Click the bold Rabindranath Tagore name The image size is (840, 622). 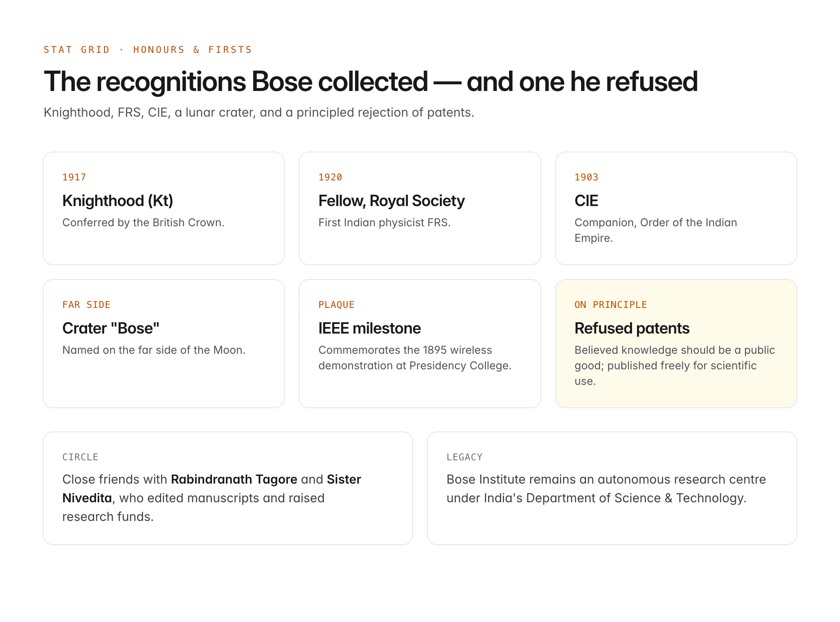pos(234,479)
